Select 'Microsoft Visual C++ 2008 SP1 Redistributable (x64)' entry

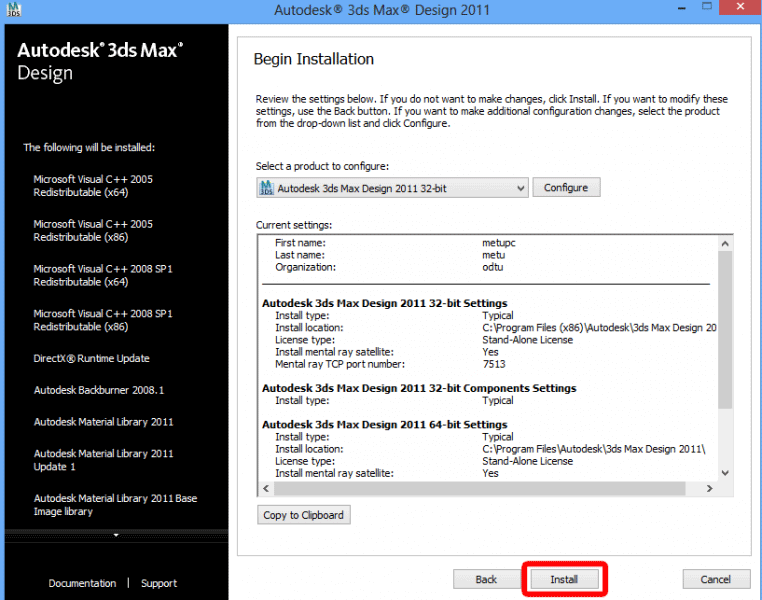pyautogui.click(x=103, y=275)
